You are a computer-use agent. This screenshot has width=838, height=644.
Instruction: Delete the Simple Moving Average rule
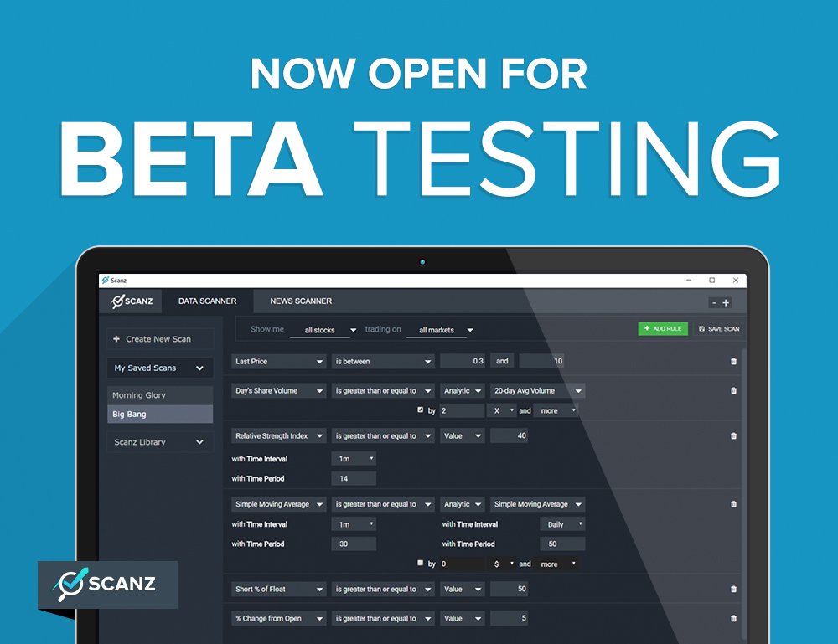[x=733, y=504]
